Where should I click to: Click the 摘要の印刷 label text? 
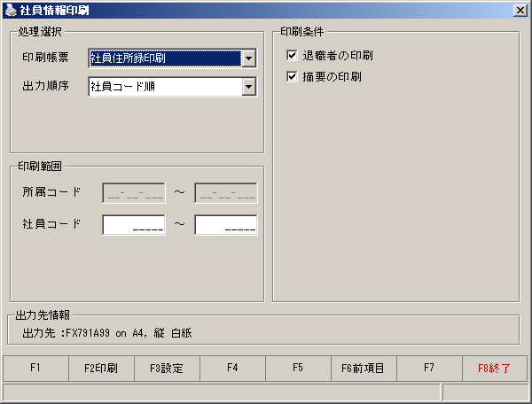pyautogui.click(x=332, y=76)
